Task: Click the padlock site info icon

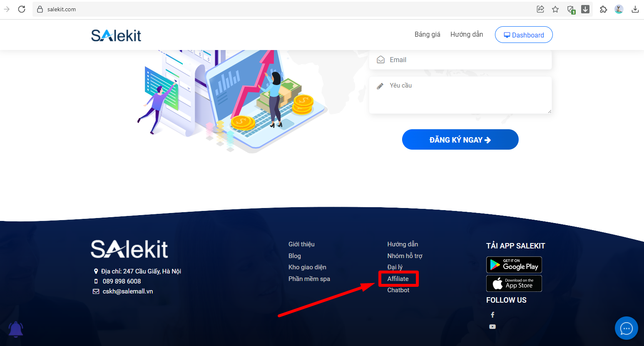Action: click(40, 9)
